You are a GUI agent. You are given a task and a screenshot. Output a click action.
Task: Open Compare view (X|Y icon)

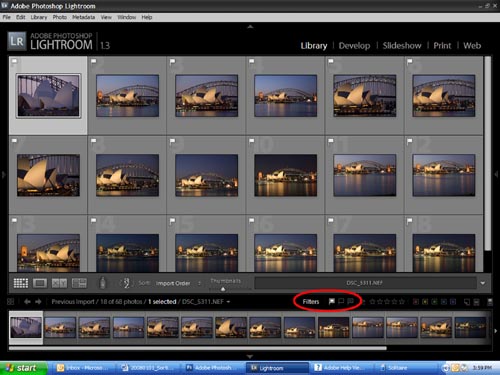[59, 283]
